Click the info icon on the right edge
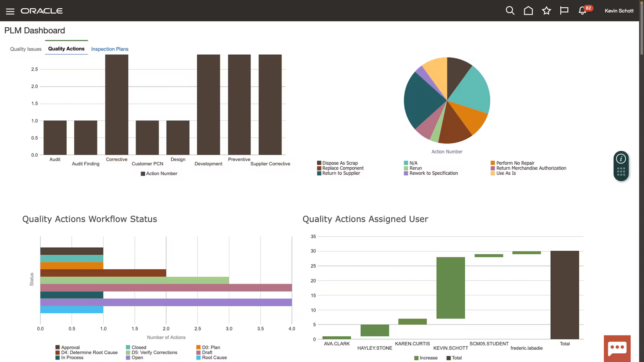The image size is (644, 362). click(621, 158)
